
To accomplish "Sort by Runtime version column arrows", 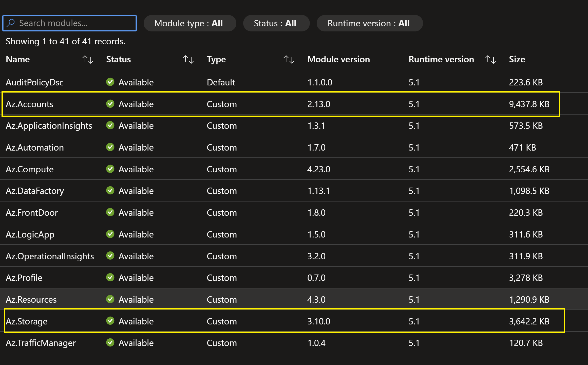I will (491, 60).
